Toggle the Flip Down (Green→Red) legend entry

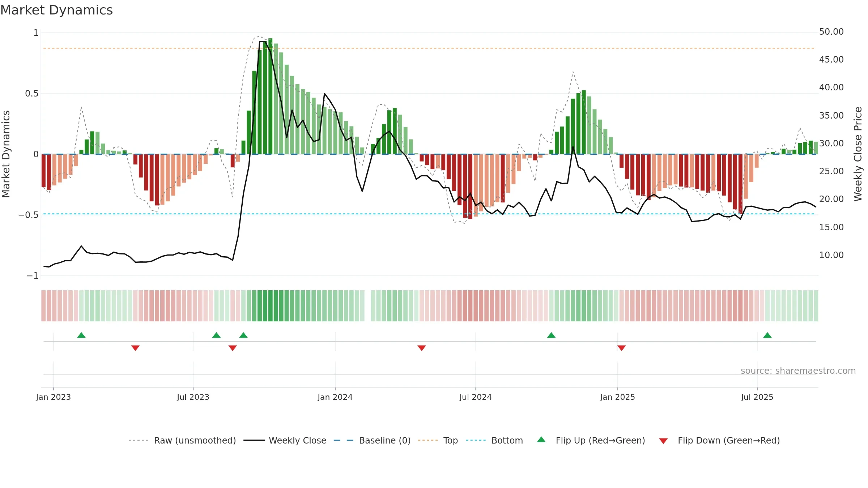pos(719,440)
